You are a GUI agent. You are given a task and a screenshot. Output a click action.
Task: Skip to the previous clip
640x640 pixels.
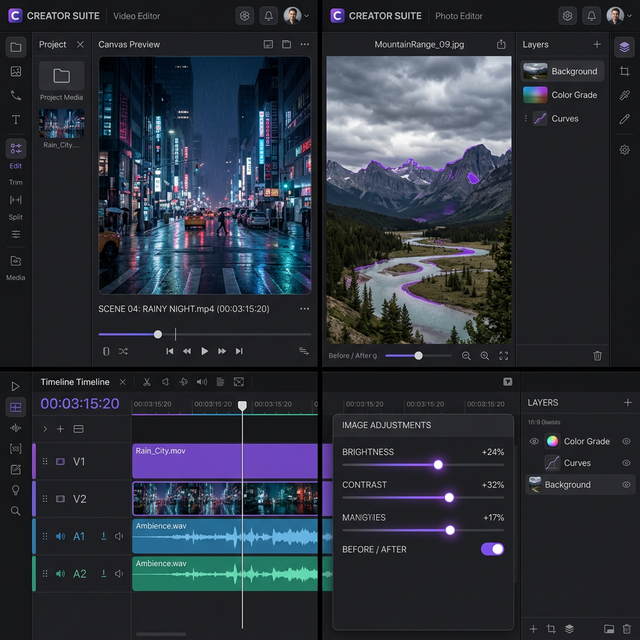[169, 351]
